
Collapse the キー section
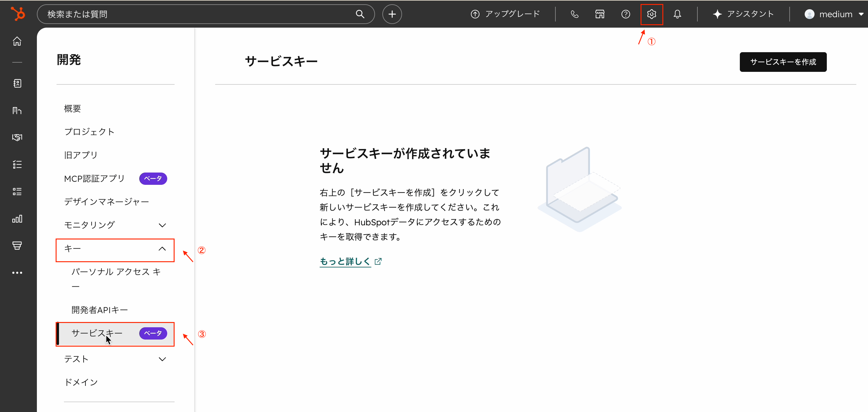tap(115, 249)
